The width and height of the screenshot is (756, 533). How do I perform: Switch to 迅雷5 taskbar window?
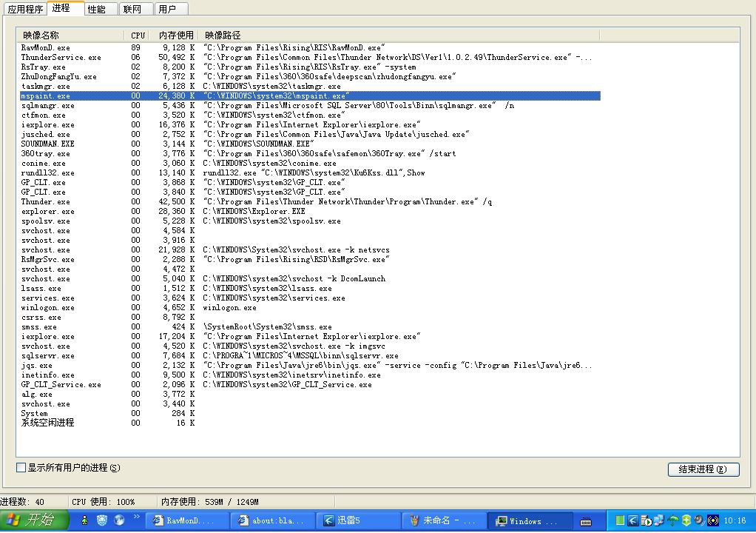click(x=358, y=521)
